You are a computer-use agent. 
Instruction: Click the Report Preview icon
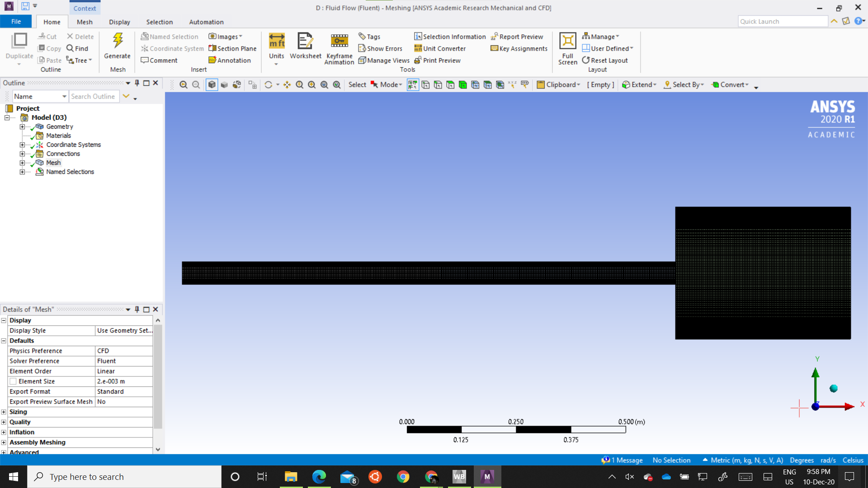pyautogui.click(x=494, y=37)
